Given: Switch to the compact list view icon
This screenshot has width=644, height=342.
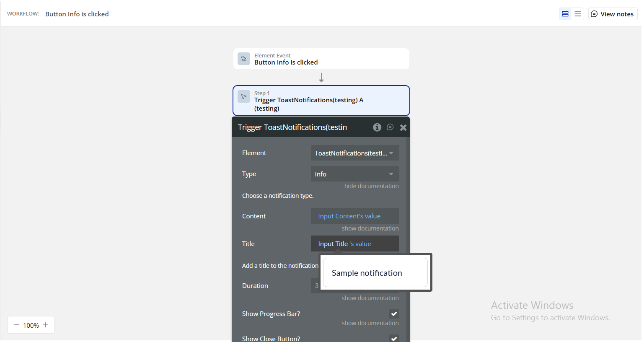Looking at the screenshot, I should point(577,14).
